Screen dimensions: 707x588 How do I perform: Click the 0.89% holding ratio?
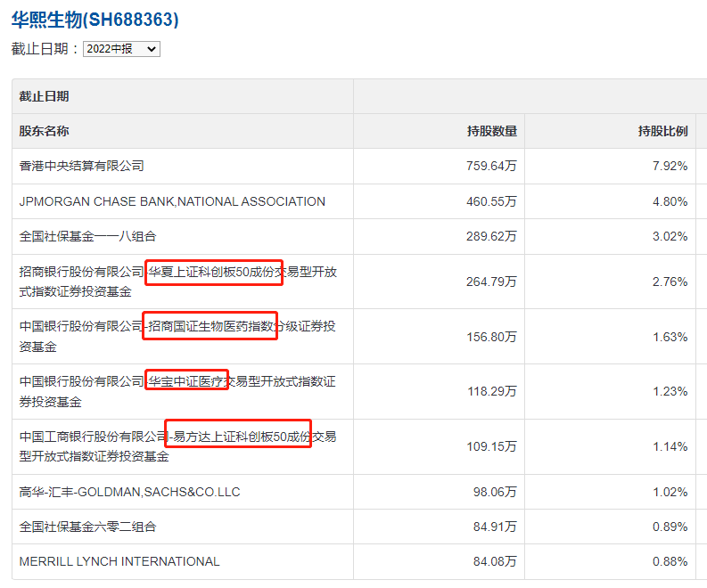pyautogui.click(x=670, y=527)
